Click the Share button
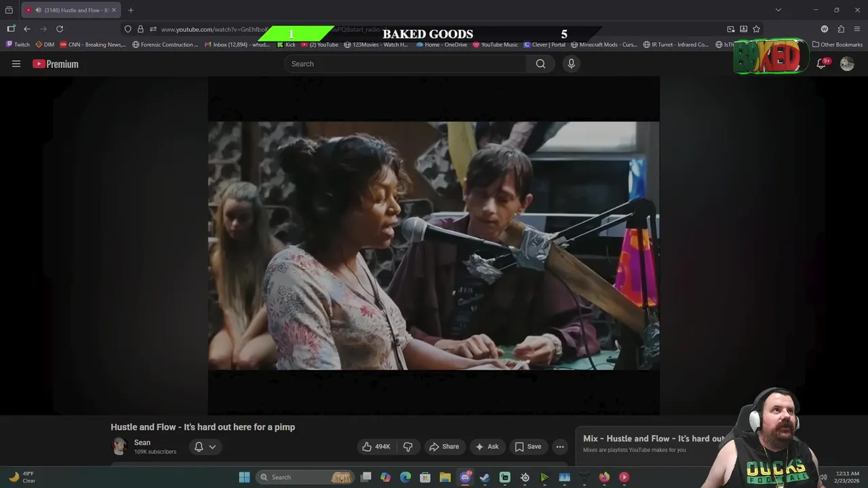This screenshot has height=488, width=868. click(x=444, y=447)
